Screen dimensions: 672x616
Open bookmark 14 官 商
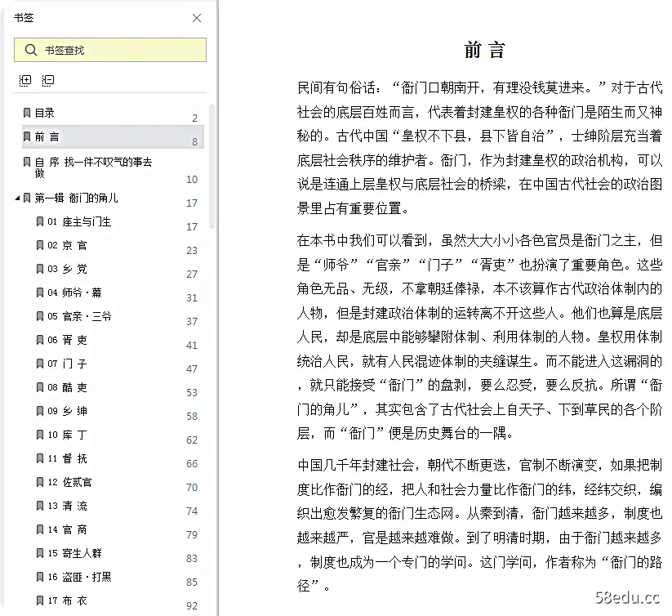tap(67, 529)
